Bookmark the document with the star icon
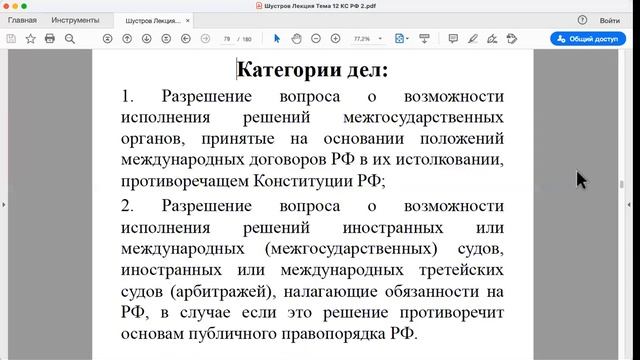 (x=31, y=39)
